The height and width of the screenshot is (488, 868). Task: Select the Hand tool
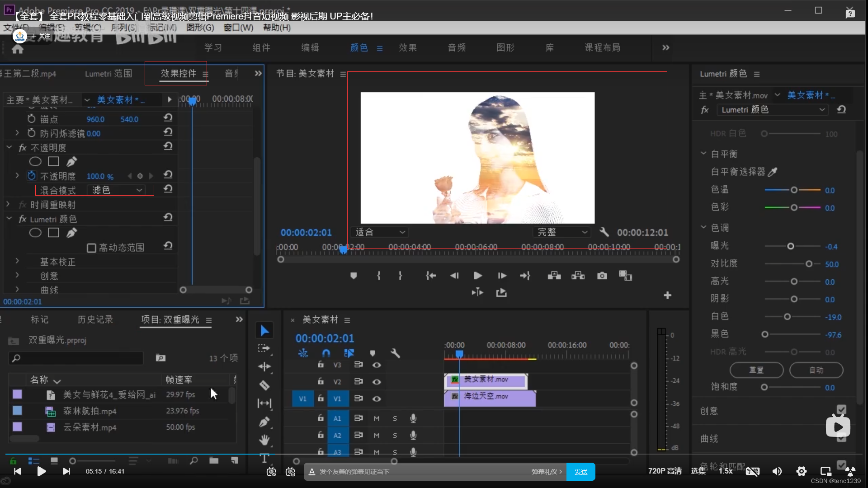tap(264, 439)
